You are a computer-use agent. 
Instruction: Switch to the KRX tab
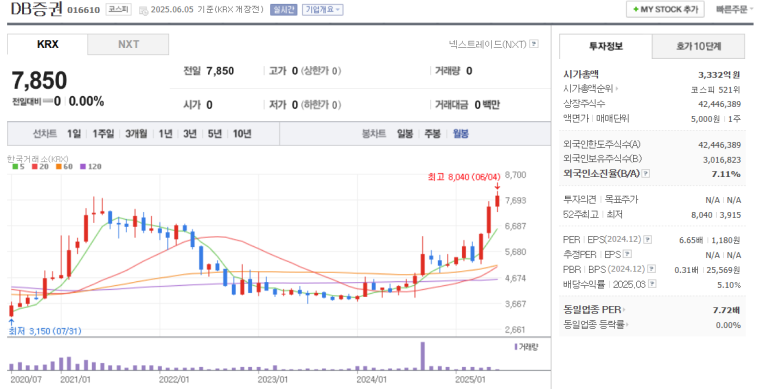pyautogui.click(x=47, y=44)
